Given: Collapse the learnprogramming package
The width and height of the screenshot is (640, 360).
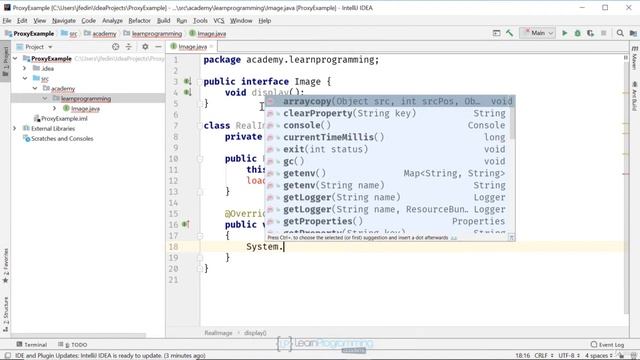Looking at the screenshot, I should [45, 98].
